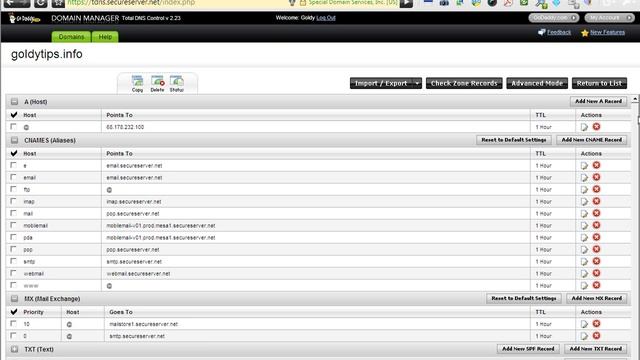Viewport: 640px width, 360px height.
Task: Click the GoDaddy logo
Action: pos(24,18)
